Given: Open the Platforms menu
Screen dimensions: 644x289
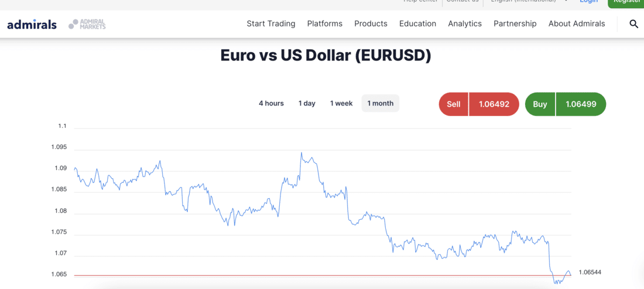Looking at the screenshot, I should pyautogui.click(x=325, y=23).
